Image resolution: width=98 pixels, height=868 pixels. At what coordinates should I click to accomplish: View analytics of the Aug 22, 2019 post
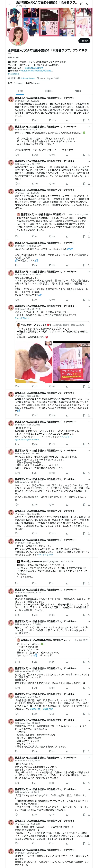(67, 184)
